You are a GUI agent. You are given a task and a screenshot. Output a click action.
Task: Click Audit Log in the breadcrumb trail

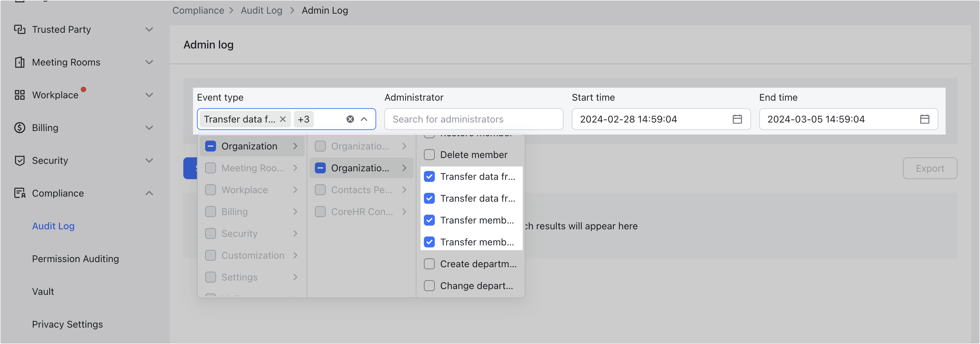point(261,10)
